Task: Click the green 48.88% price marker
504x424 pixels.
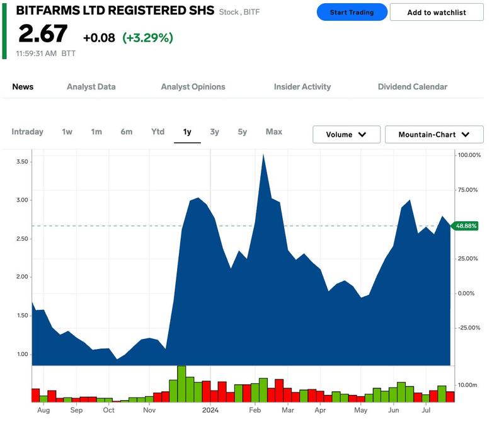Action: tap(465, 226)
